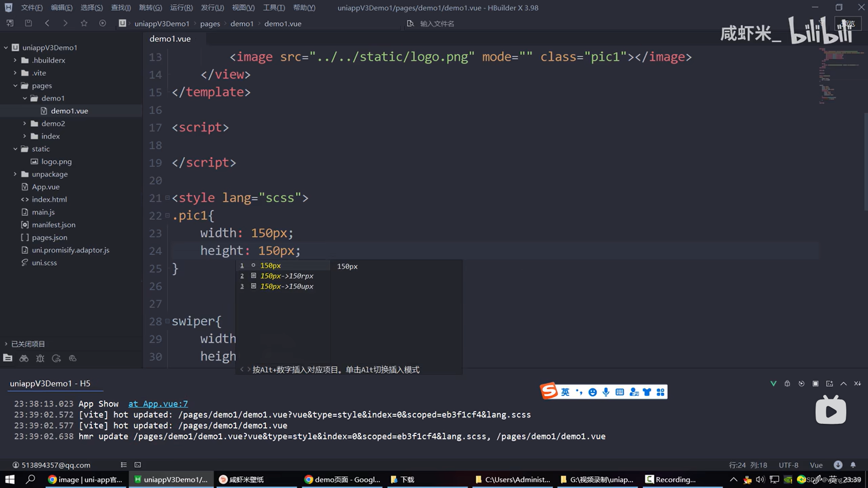This screenshot has height=488, width=868.
Task: Click the debug bug icon in console toolbar
Action: click(x=787, y=384)
